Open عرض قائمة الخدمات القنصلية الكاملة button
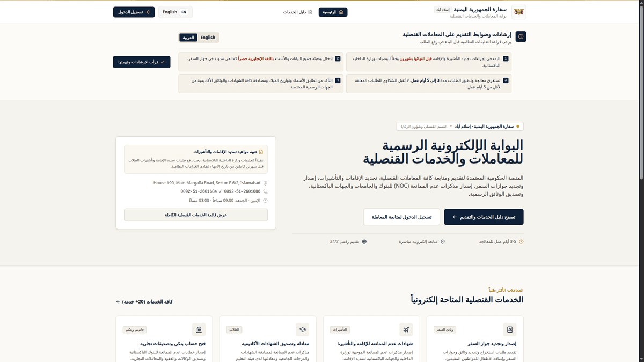 pyautogui.click(x=196, y=215)
